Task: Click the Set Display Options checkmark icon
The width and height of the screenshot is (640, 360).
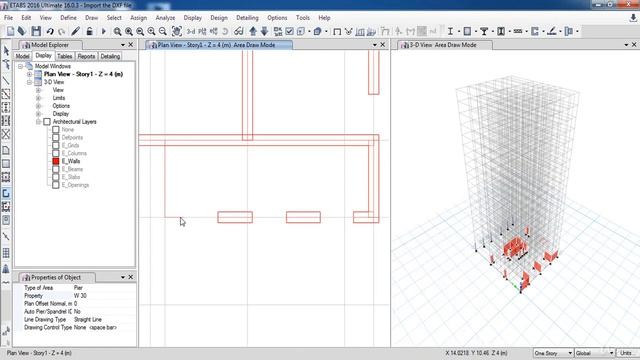Action: click(x=289, y=31)
